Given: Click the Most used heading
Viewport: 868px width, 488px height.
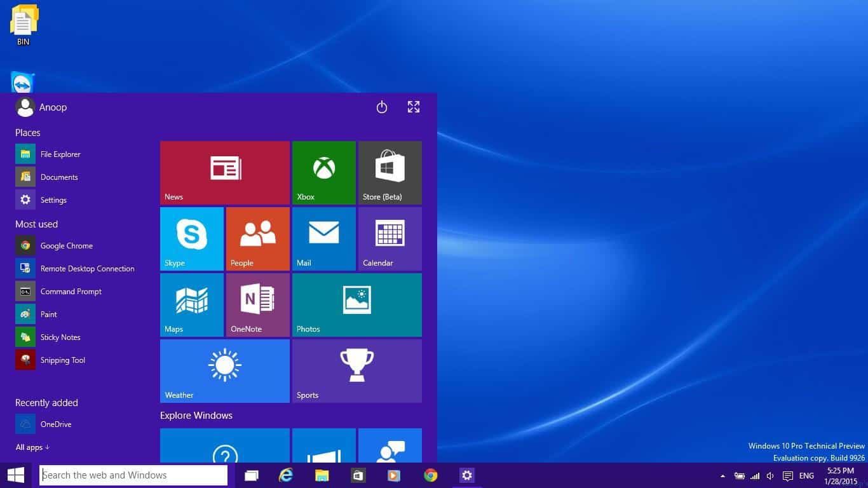Looking at the screenshot, I should point(36,224).
